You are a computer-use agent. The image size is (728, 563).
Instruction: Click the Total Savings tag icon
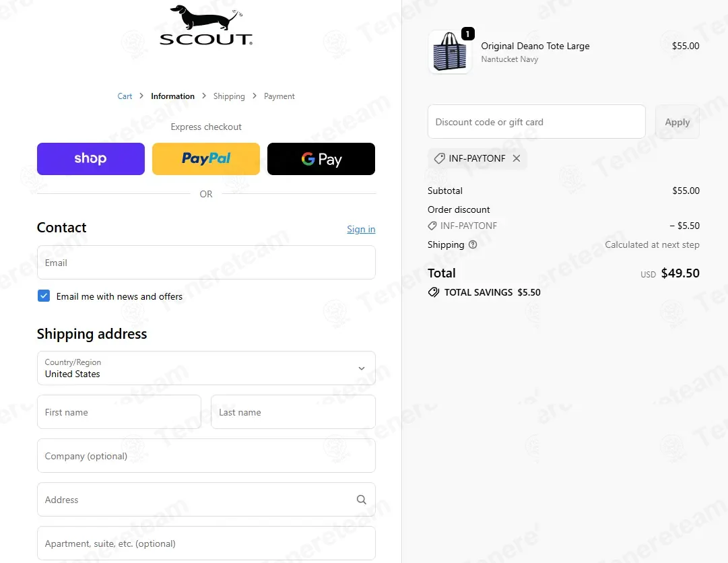(x=434, y=293)
